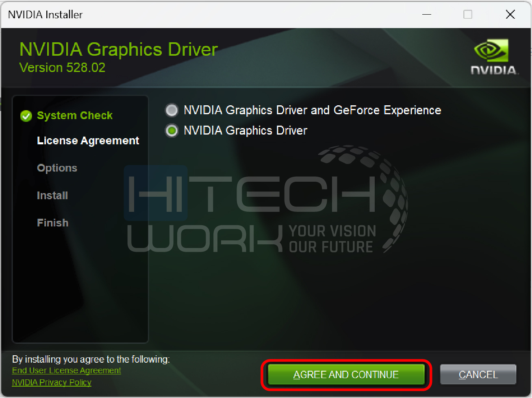Select the System Check step
The image size is (532, 398).
click(x=75, y=115)
